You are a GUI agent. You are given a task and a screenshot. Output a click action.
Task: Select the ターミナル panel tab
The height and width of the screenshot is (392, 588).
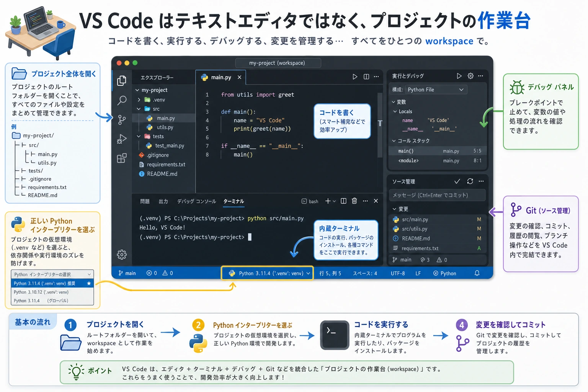coord(234,201)
